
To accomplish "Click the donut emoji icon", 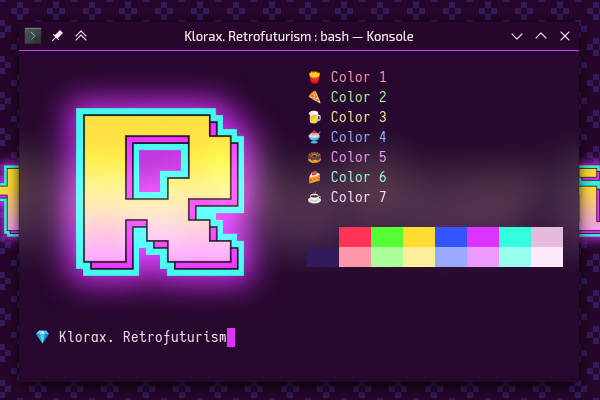I will point(315,157).
